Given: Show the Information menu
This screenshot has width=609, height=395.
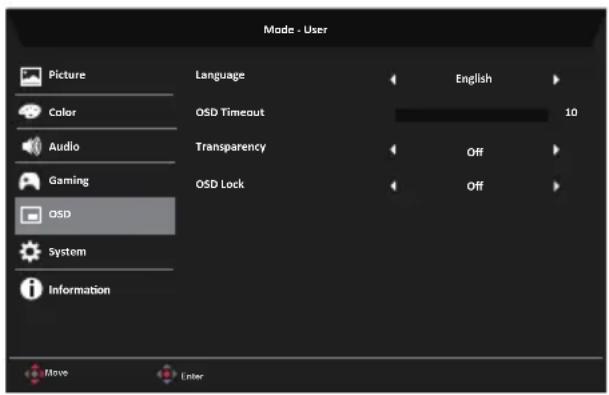Looking at the screenshot, I should [94, 289].
